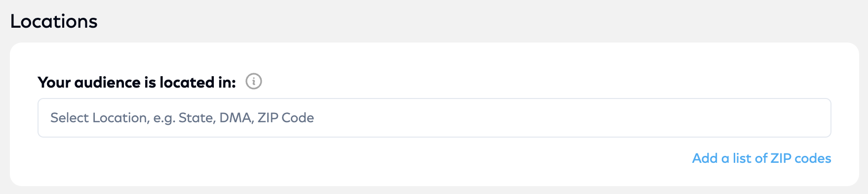Image resolution: width=868 pixels, height=194 pixels.
Task: Expand the Select Location suggestions field
Action: point(434,118)
